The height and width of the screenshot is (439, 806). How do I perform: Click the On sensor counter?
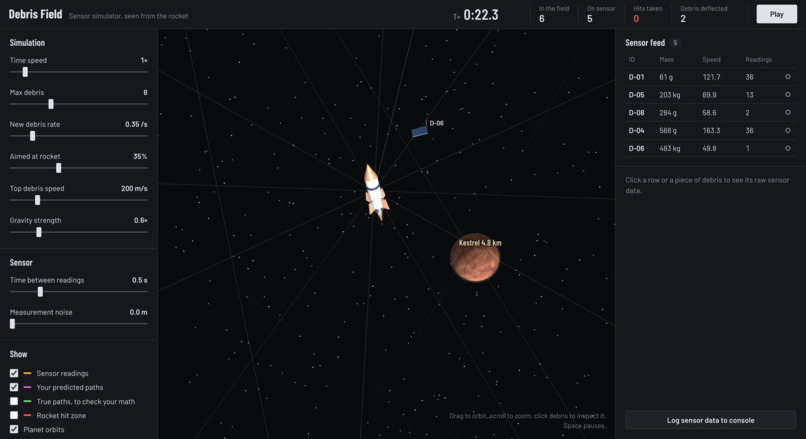point(601,14)
